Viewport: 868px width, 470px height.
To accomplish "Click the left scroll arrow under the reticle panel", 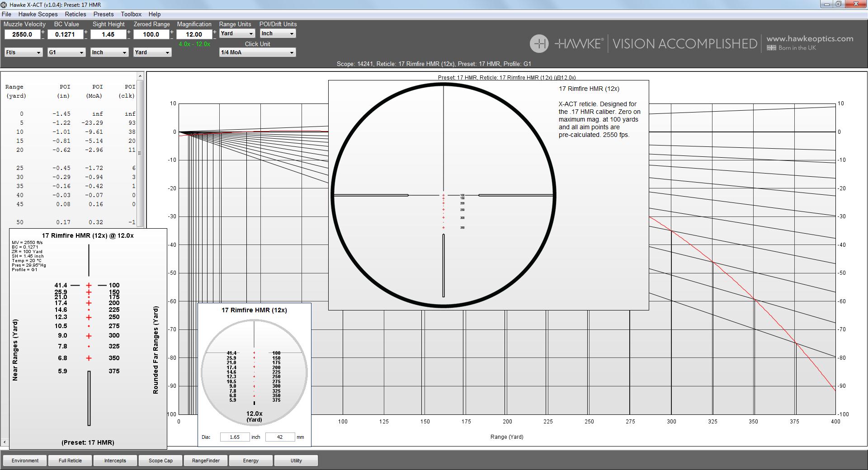I will coord(5,442).
